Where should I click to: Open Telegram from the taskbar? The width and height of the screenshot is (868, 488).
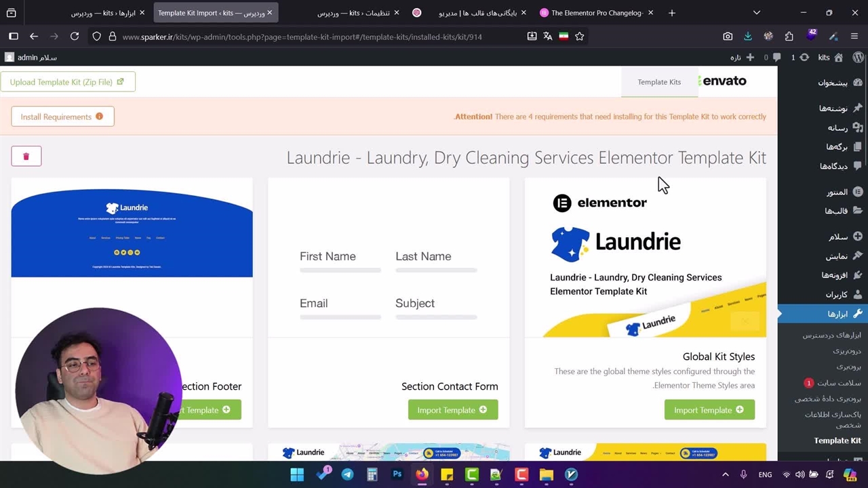tap(347, 474)
